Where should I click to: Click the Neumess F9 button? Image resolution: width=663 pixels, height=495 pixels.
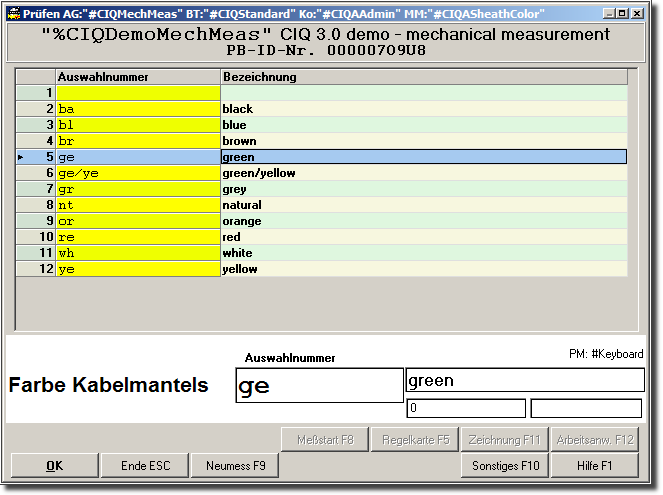(236, 466)
